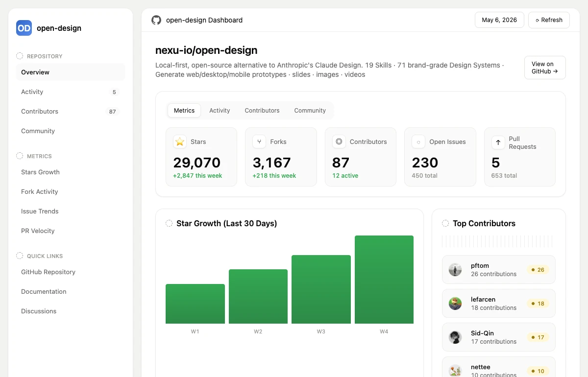Open Community in the sidebar

pos(71,131)
